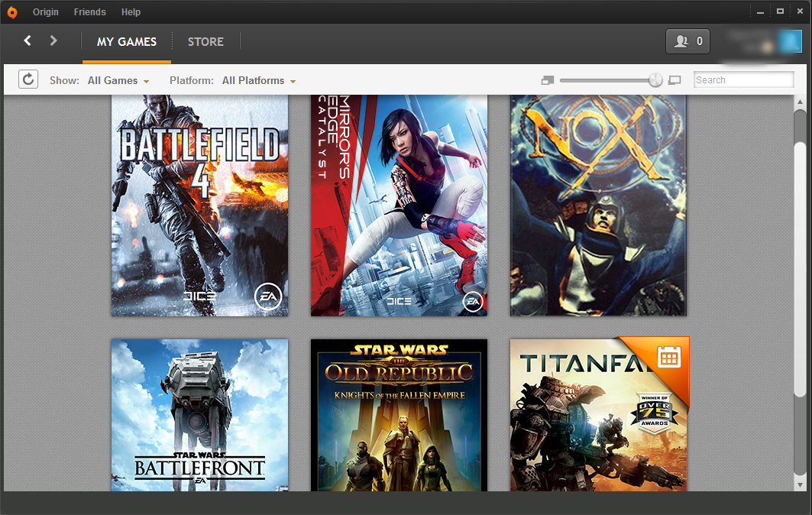Click the scrollbar down arrow
The height and width of the screenshot is (515, 812).
coord(800,485)
